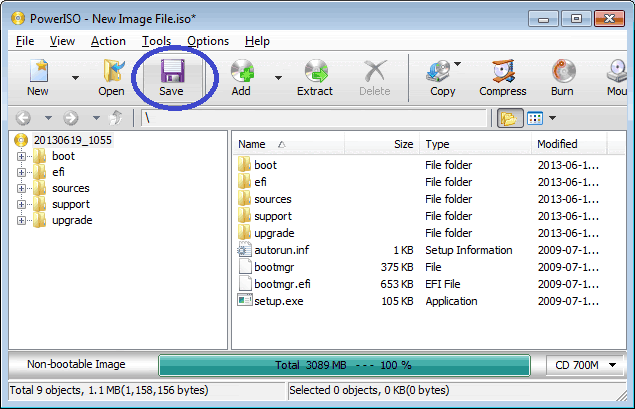The image size is (635, 409).
Task: Click the view mode icon
Action: [535, 118]
